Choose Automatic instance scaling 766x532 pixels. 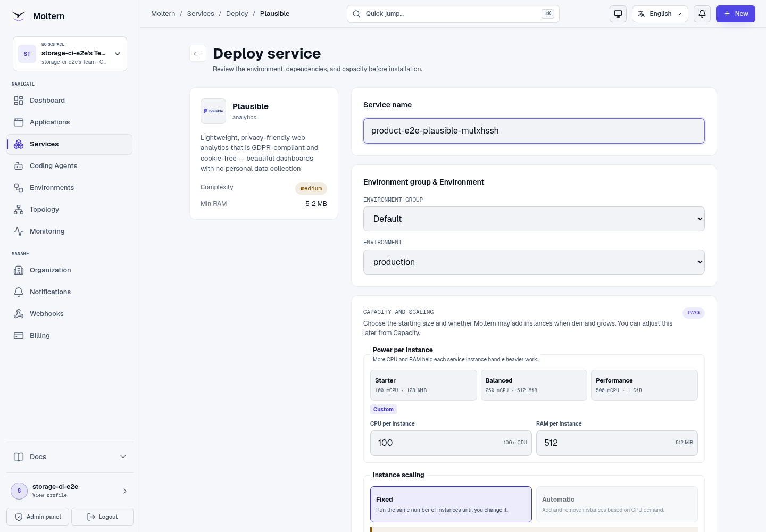tap(617, 504)
